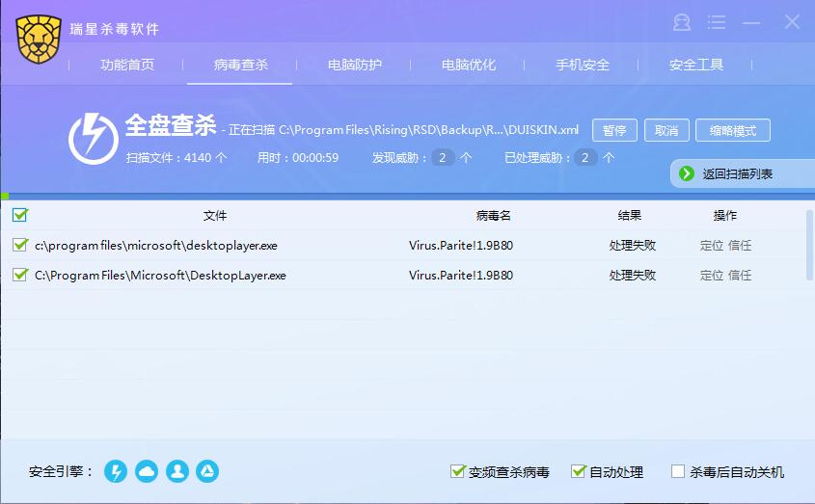The width and height of the screenshot is (815, 504).
Task: Click the 操作 column header
Action: pos(725,215)
